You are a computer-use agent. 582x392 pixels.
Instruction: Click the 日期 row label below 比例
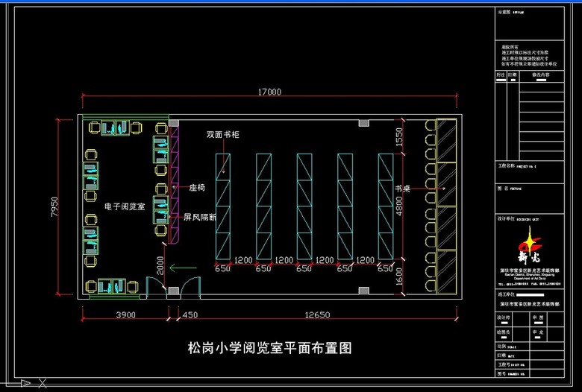click(x=502, y=355)
